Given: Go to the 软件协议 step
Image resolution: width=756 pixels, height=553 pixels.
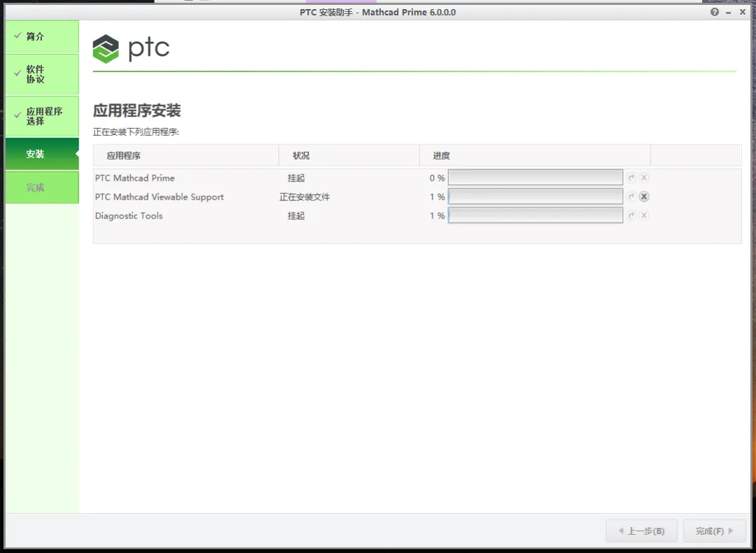Looking at the screenshot, I should pos(43,74).
